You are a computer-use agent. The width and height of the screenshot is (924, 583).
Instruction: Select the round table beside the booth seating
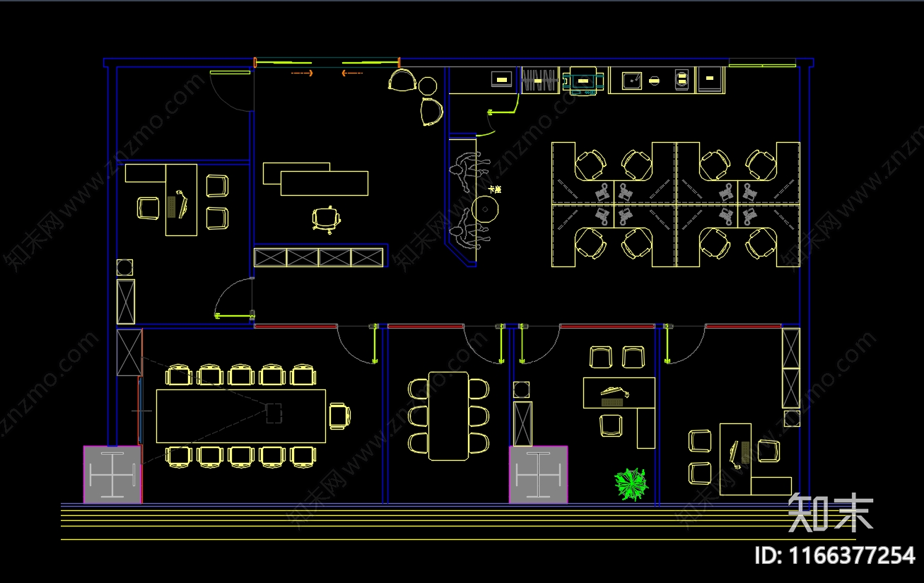click(486, 210)
